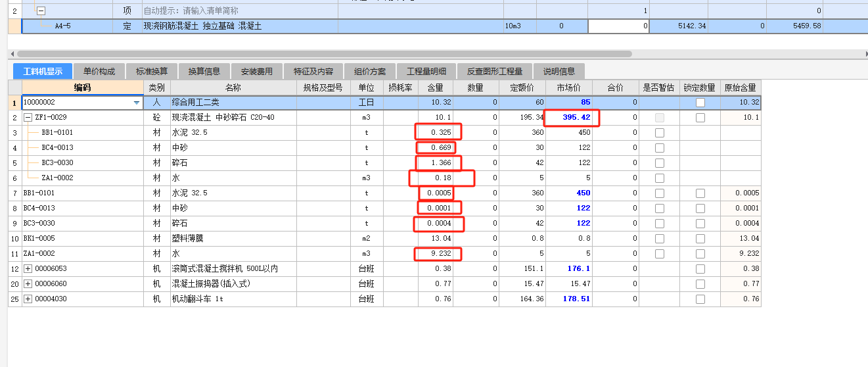Go to the 安装费用 tab
Screen dimensions: 868x367
(257, 71)
